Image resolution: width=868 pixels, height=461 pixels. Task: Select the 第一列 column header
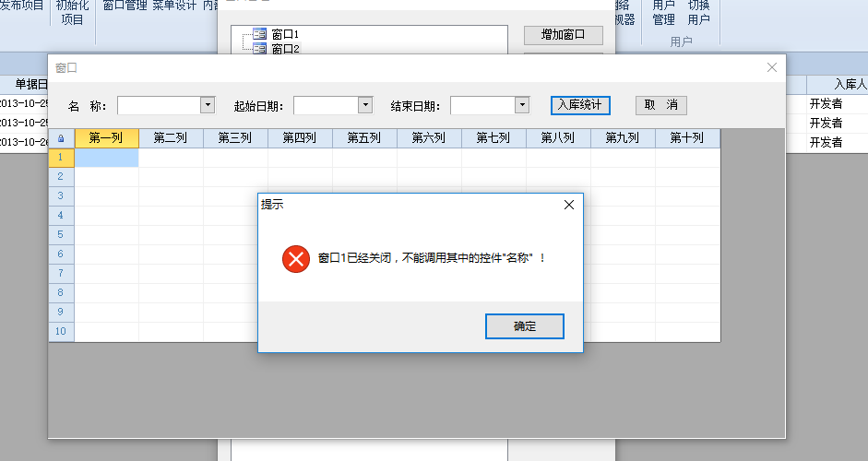106,138
